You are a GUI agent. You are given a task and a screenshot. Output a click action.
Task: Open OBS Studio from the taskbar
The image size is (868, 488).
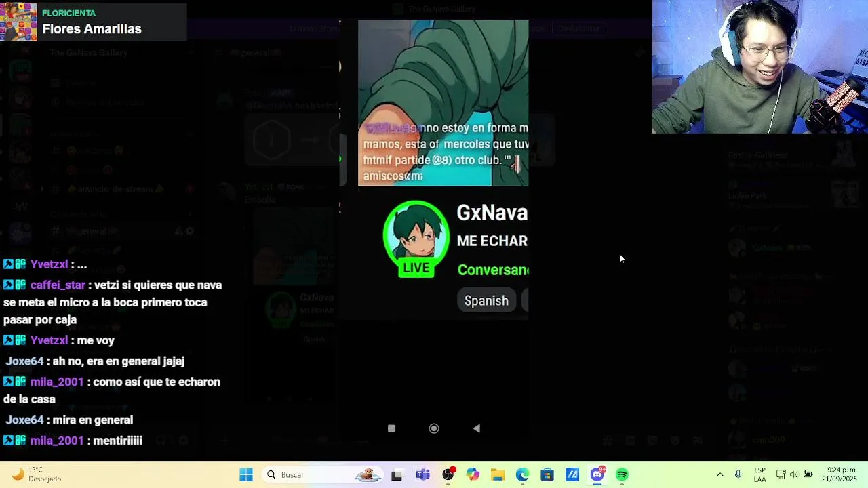[448, 475]
